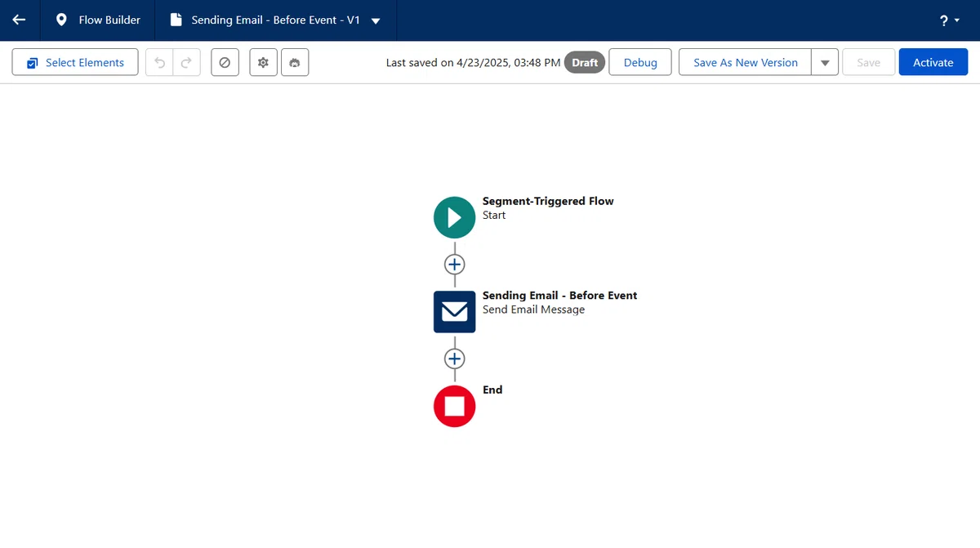Image resolution: width=980 pixels, height=548 pixels.
Task: Click the Flow Builder location pin icon
Action: click(61, 20)
